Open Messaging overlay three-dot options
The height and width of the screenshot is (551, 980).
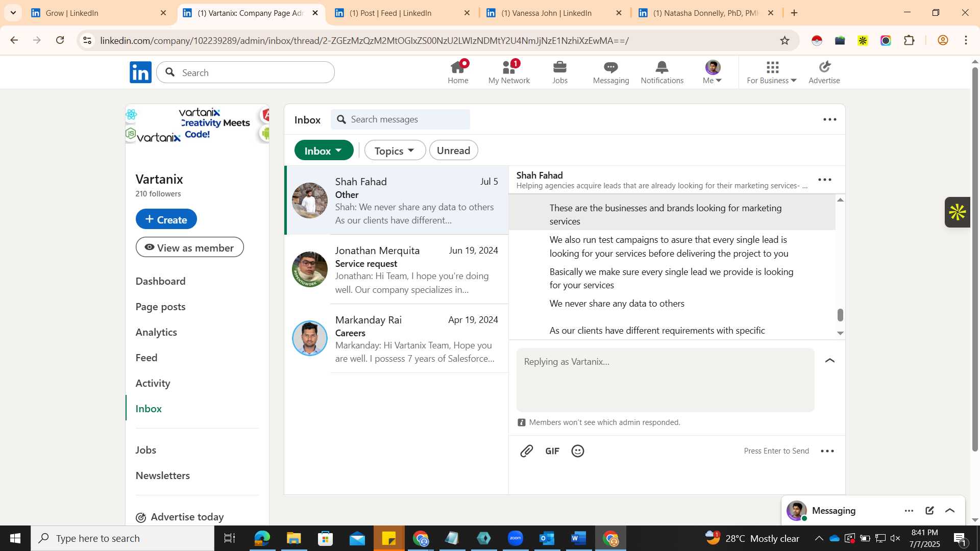tap(909, 511)
